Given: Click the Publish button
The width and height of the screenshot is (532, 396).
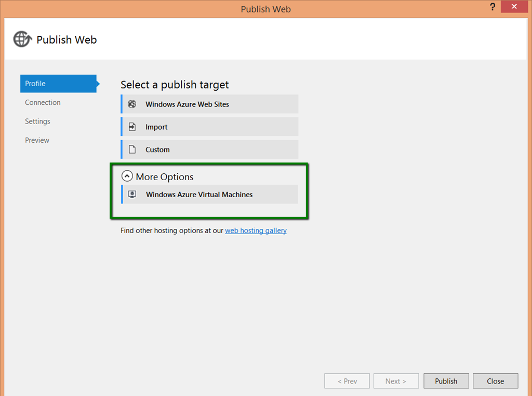Looking at the screenshot, I should [446, 381].
